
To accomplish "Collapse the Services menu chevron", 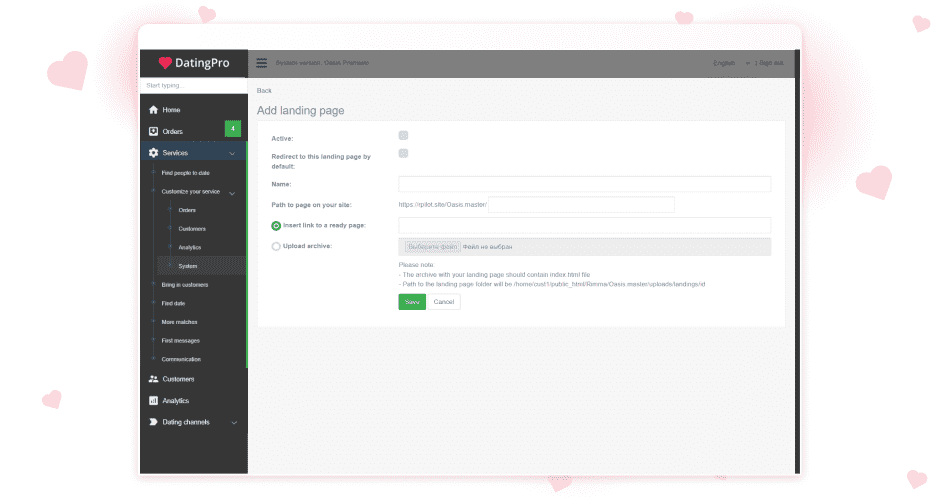I will coord(232,153).
